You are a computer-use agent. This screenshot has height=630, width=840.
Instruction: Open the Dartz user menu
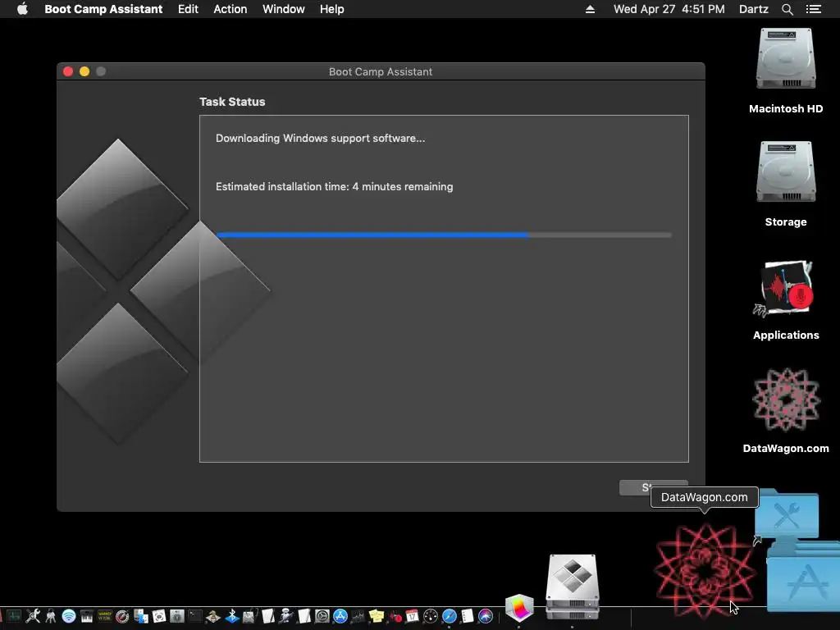pyautogui.click(x=753, y=9)
